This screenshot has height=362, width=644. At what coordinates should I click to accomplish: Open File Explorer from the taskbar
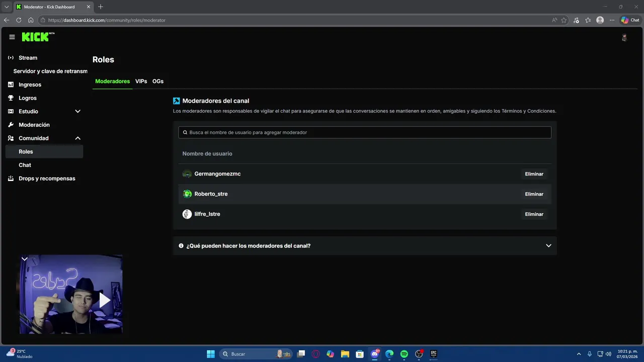click(x=345, y=354)
